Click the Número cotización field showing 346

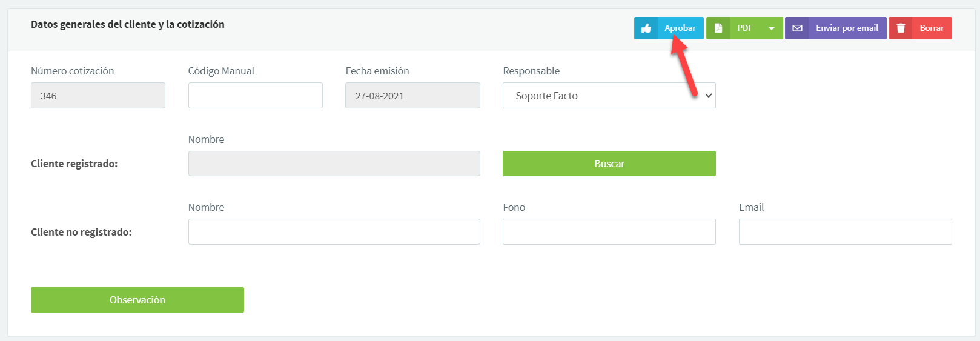[98, 96]
